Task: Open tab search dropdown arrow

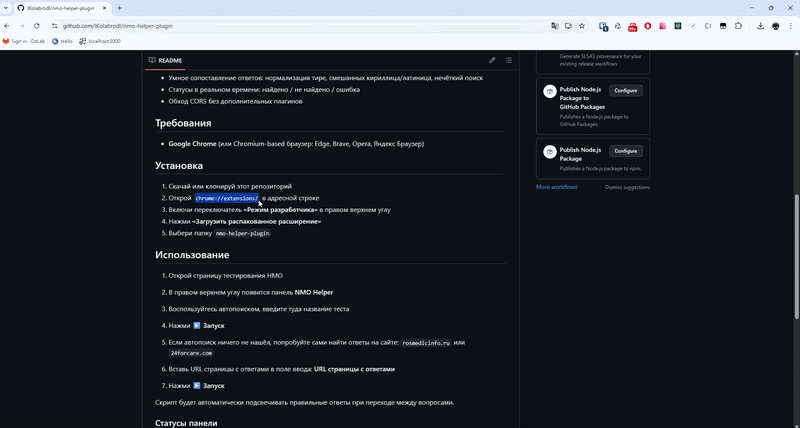Action: click(x=6, y=8)
